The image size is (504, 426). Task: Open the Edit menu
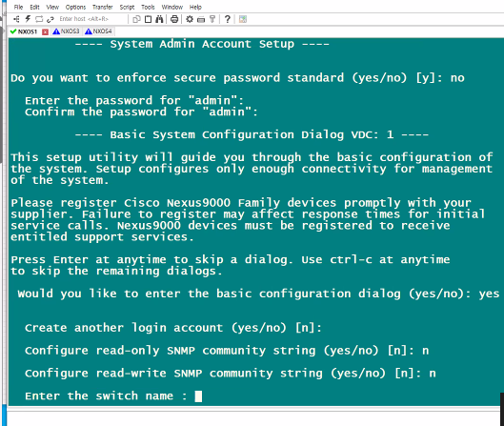point(34,7)
